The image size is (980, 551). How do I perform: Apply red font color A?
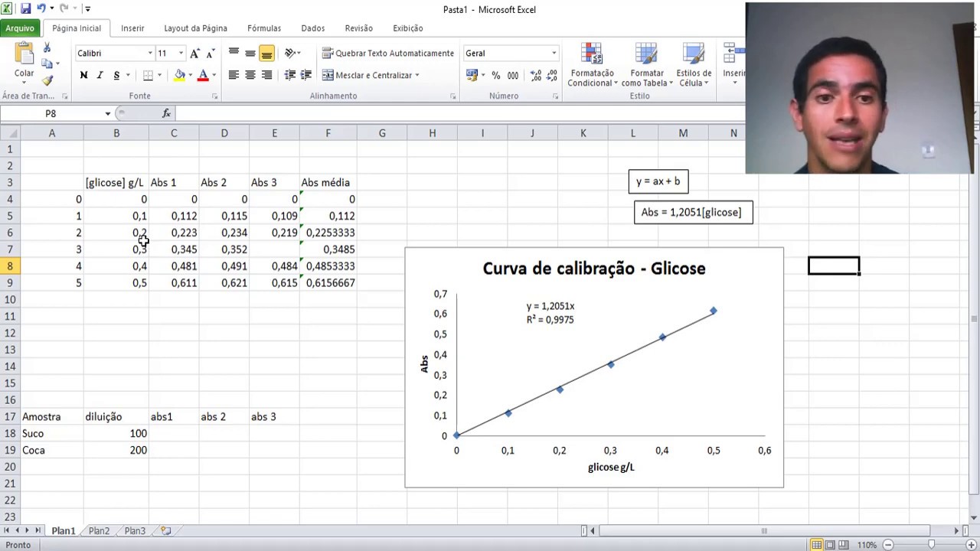coord(203,75)
